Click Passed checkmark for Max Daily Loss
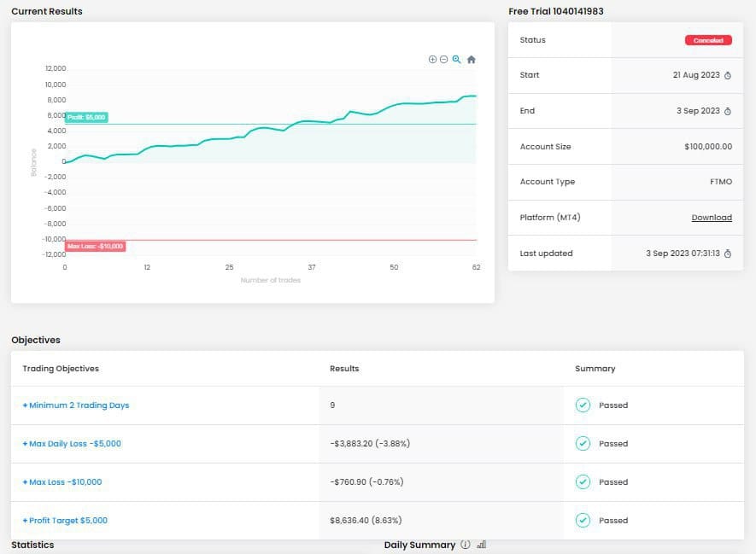 583,443
